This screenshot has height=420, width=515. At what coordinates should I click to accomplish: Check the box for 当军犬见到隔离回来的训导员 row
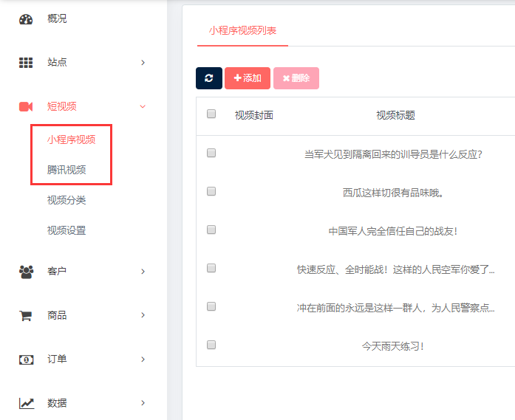click(x=211, y=153)
